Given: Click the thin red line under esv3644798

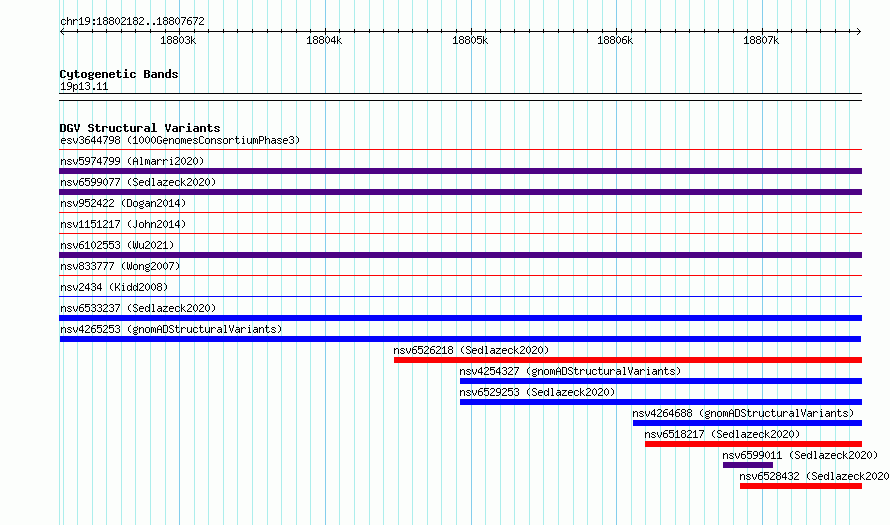Looking at the screenshot, I should point(460,150).
